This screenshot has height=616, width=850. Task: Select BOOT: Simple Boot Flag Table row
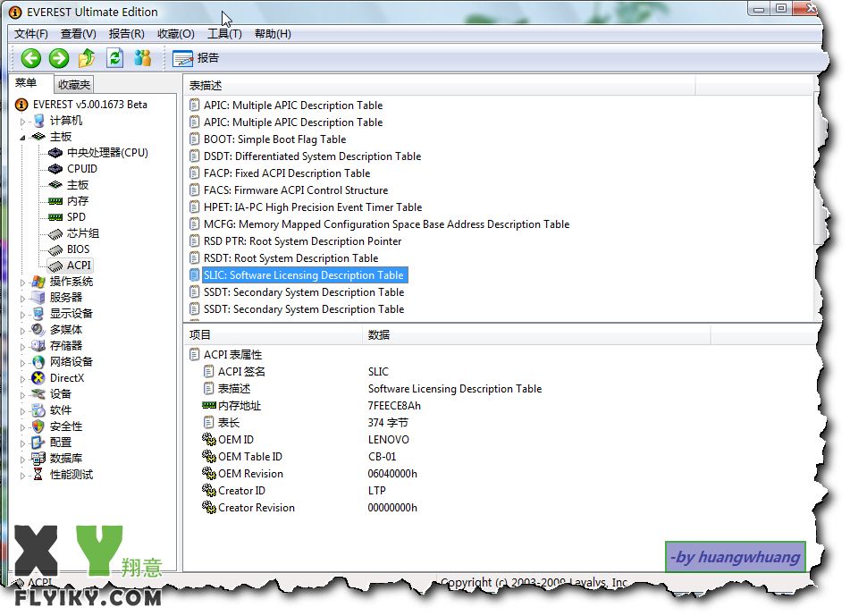pyautogui.click(x=274, y=139)
